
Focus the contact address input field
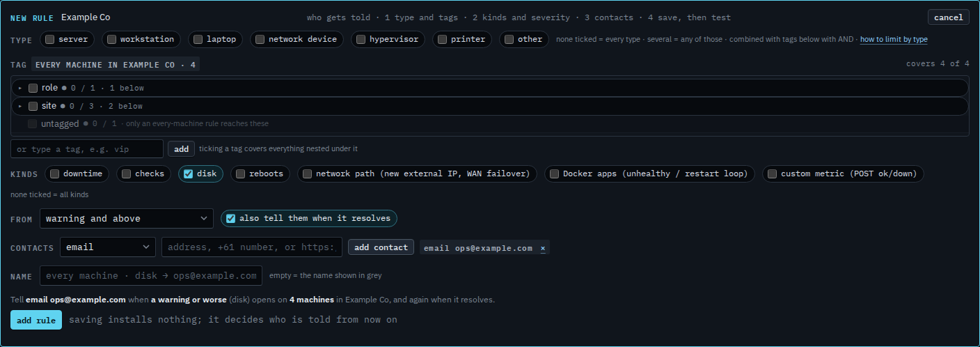(x=252, y=247)
